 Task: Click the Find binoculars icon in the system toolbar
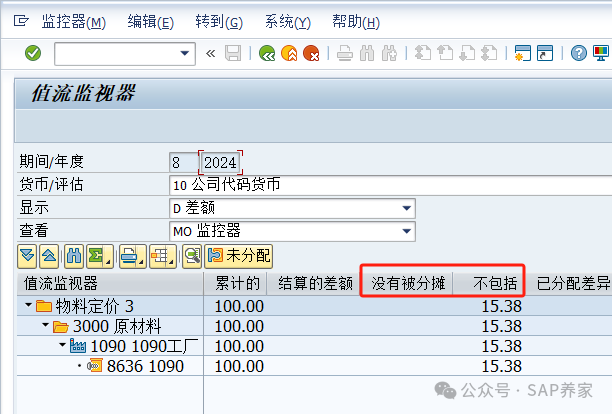coord(367,53)
